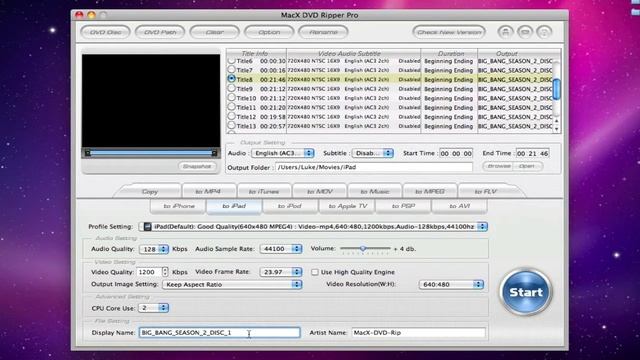Image resolution: width=640 pixels, height=360 pixels.
Task: Click the End Time field
Action: tap(532, 153)
